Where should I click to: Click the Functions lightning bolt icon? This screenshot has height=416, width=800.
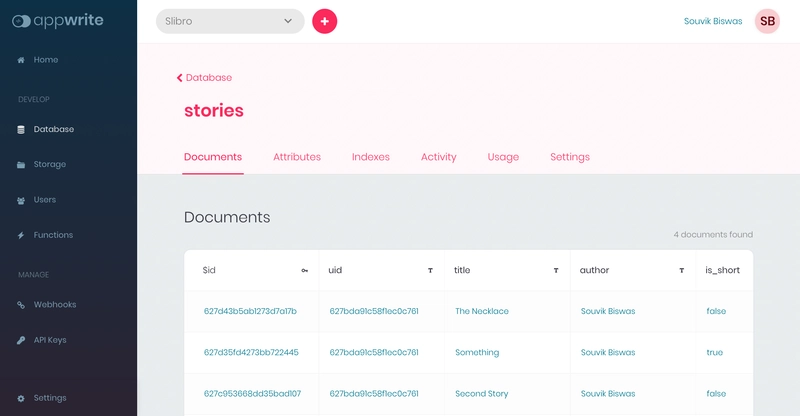(21, 235)
